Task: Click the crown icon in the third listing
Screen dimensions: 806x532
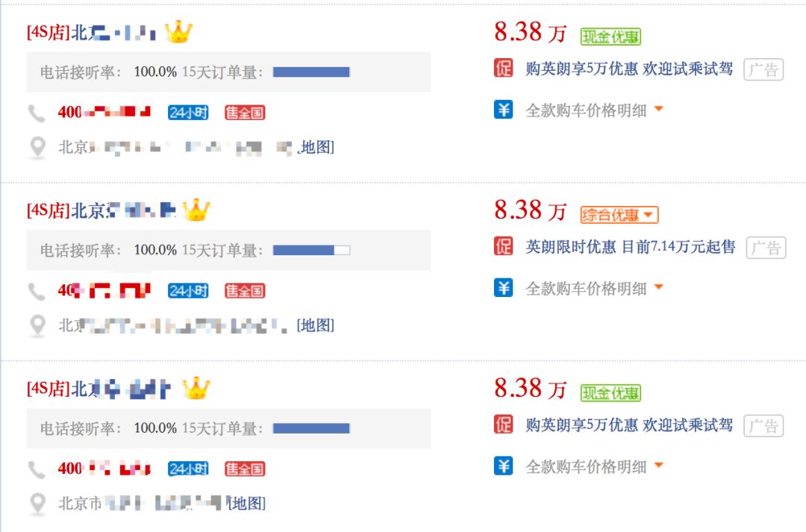Action: 197,389
